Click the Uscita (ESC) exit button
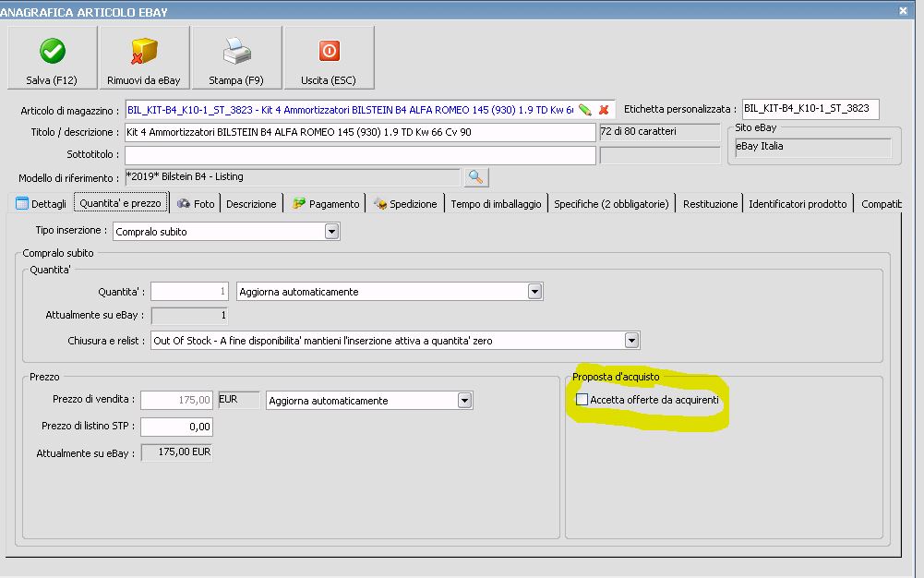This screenshot has width=924, height=578. point(329,58)
